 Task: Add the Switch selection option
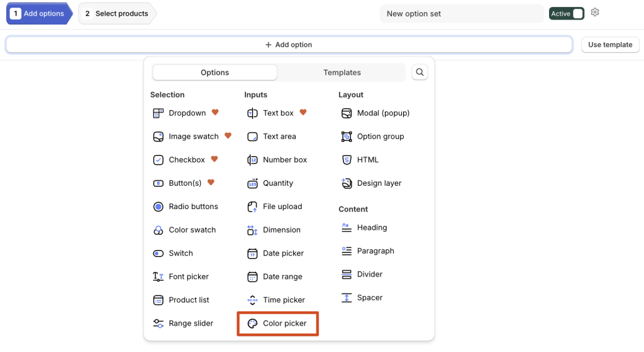tap(172, 253)
